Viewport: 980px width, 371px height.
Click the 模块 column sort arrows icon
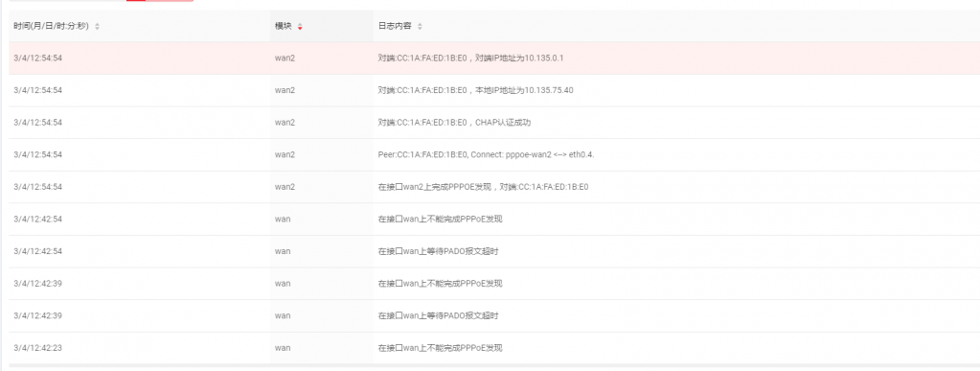pyautogui.click(x=300, y=26)
